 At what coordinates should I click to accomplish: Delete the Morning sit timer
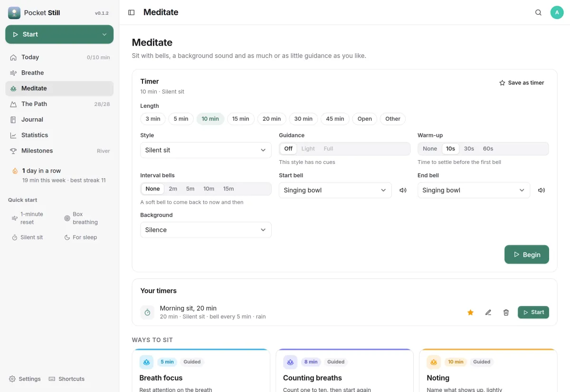[506, 312]
